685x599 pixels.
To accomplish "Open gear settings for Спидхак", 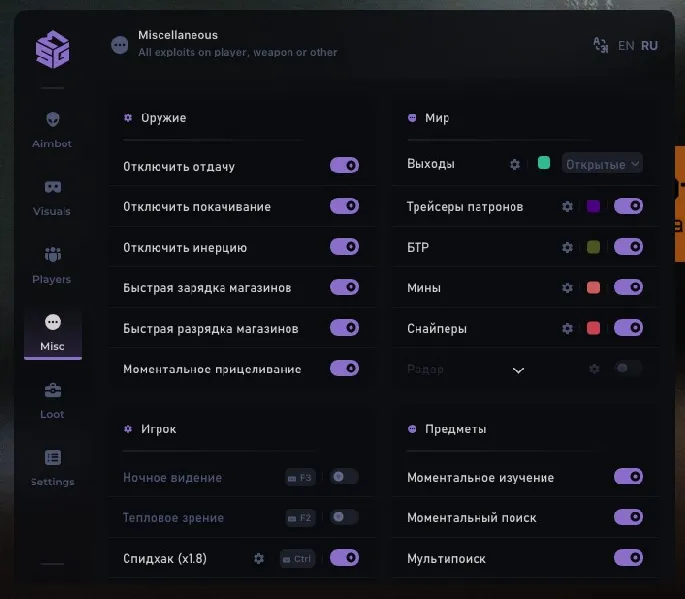I will [259, 558].
